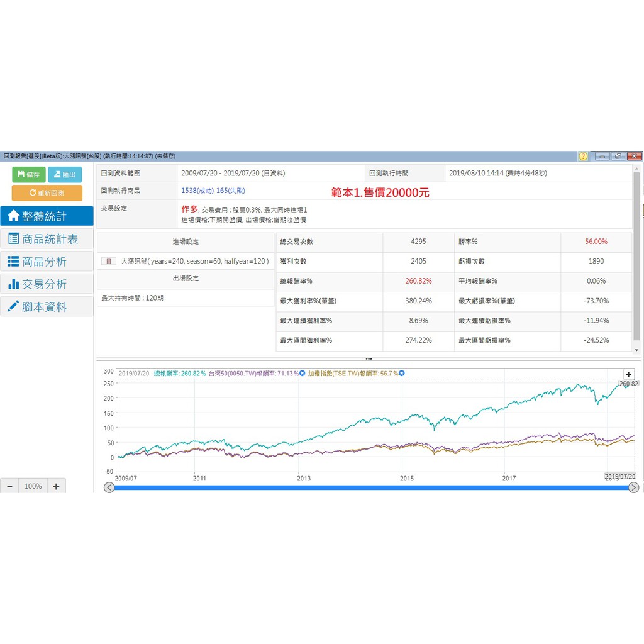Click the right chevron of the chart scrollbar
The image size is (644, 644).
tap(635, 487)
